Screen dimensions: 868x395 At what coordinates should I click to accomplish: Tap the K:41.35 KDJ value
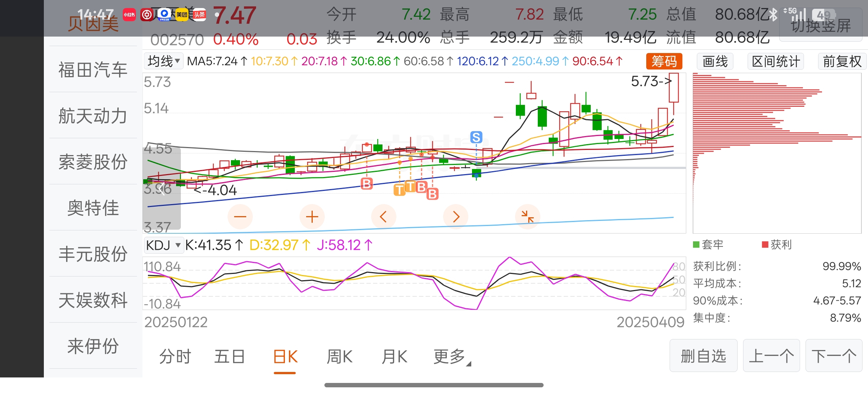(214, 245)
